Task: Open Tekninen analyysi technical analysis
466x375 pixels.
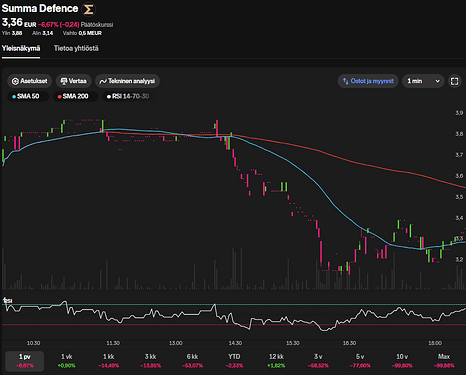Action: (x=127, y=81)
